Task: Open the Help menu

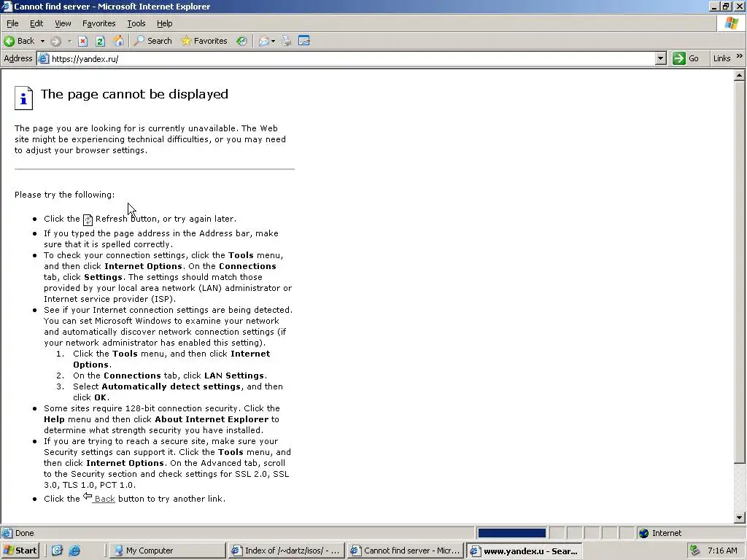Action: (x=164, y=23)
